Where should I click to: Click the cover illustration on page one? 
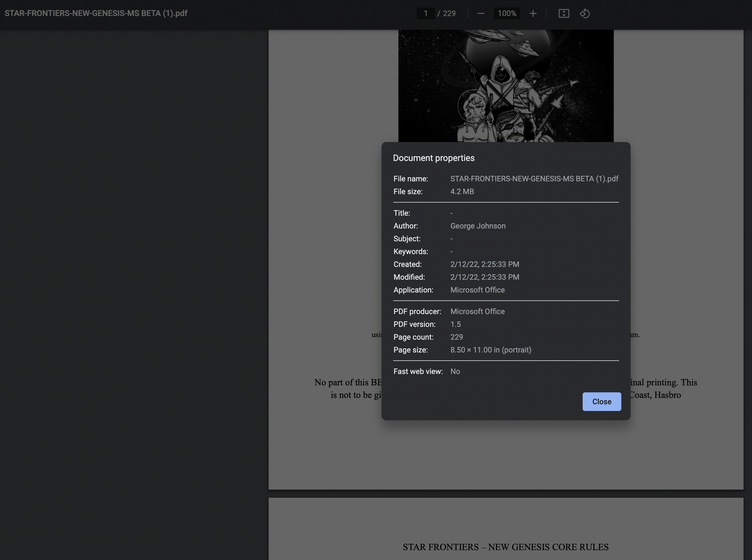click(x=506, y=85)
